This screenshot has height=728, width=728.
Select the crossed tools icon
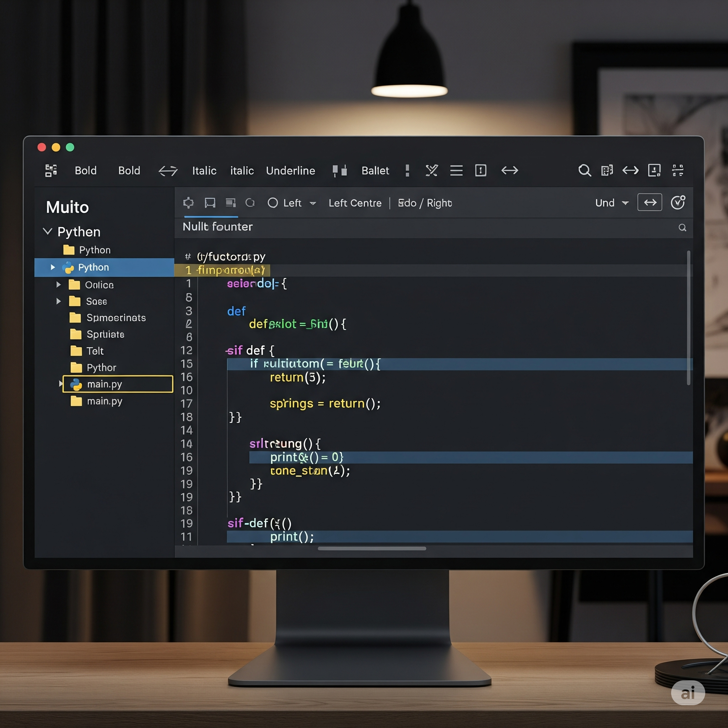pyautogui.click(x=432, y=171)
